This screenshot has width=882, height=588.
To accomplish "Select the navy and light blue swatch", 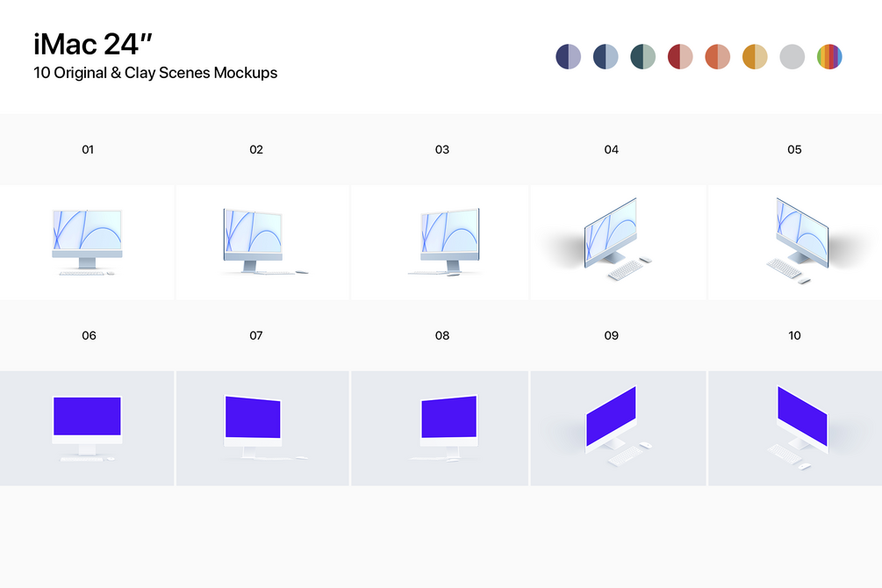I will [x=606, y=57].
